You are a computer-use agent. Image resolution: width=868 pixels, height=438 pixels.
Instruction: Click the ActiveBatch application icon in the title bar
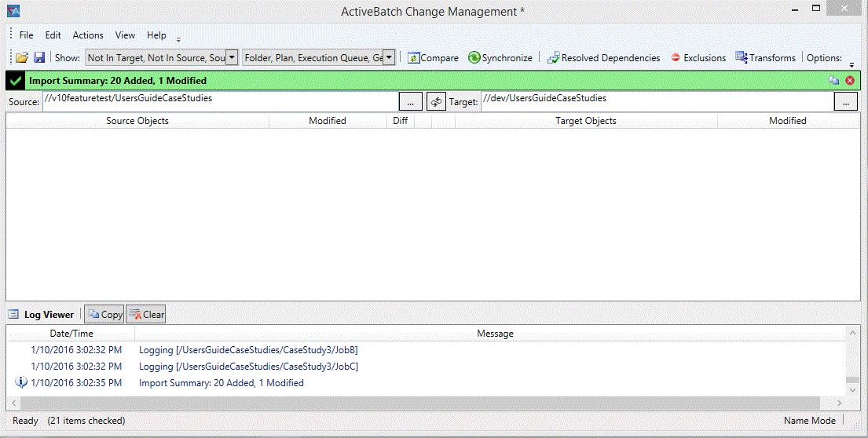(x=13, y=11)
